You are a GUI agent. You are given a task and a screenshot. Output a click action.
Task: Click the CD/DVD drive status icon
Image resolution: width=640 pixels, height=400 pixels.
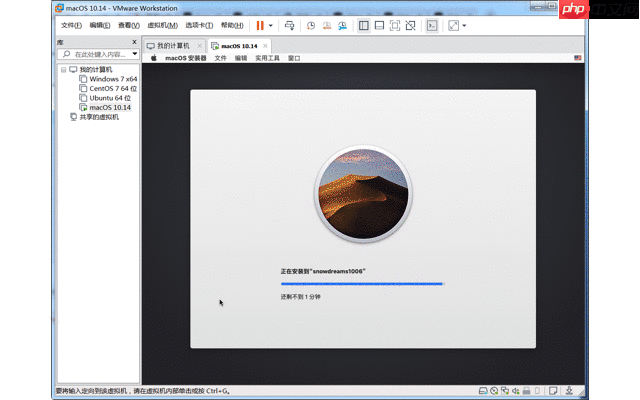494,391
